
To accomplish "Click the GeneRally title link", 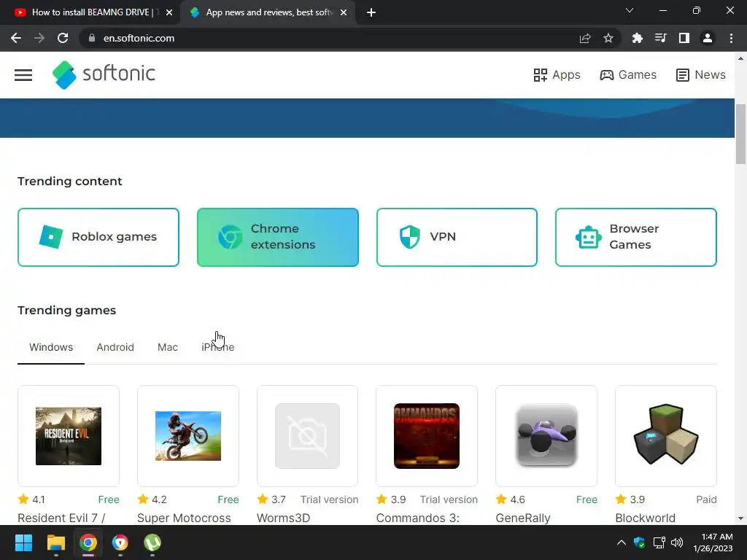I will tap(523, 518).
